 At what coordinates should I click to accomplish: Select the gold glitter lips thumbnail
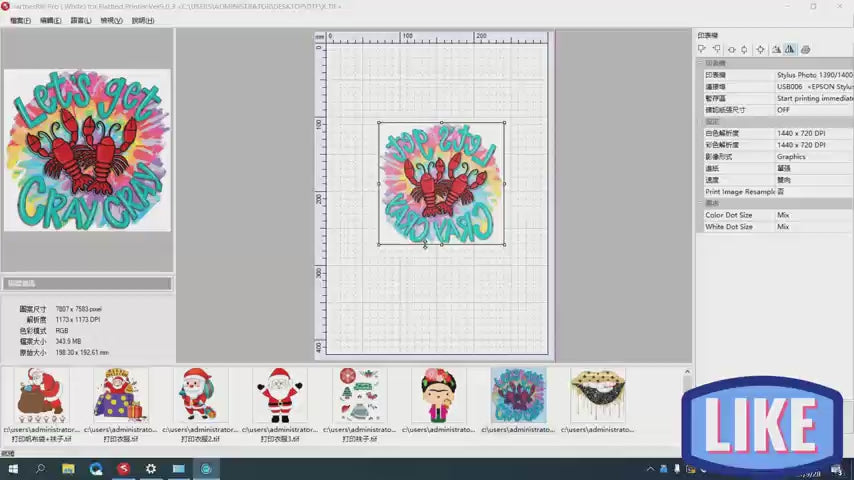tap(597, 395)
